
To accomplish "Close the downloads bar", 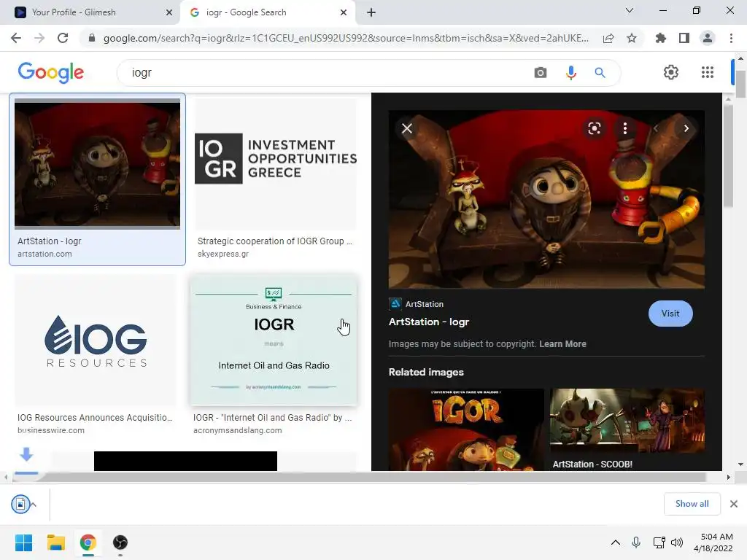I will click(734, 504).
